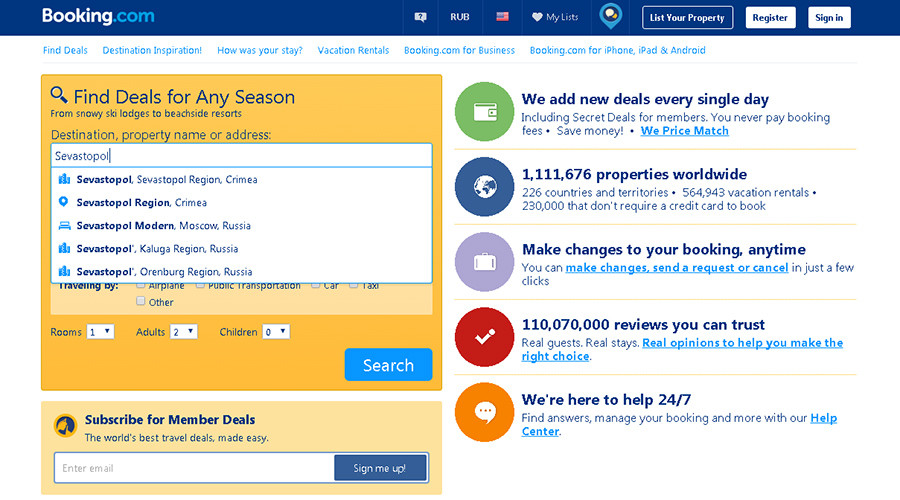Click the Enter email input field
Viewport: 900px width, 500px height.
195,468
